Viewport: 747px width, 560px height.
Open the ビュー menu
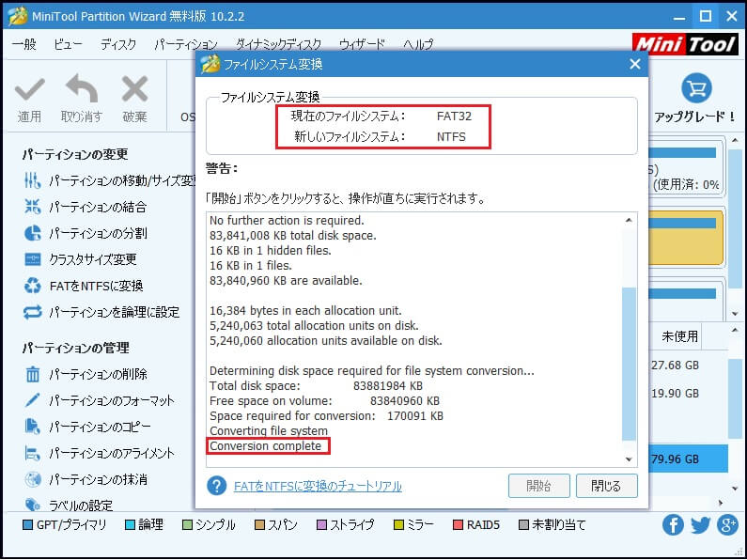coord(68,44)
